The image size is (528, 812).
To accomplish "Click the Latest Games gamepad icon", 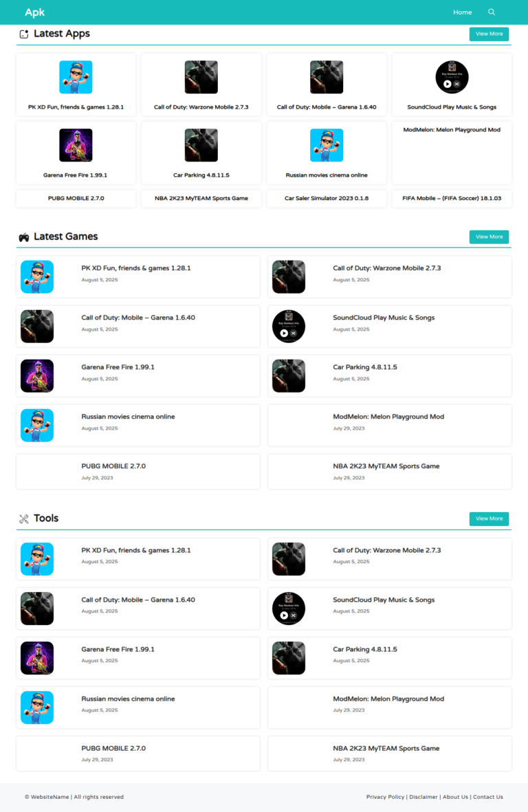I will tap(24, 237).
